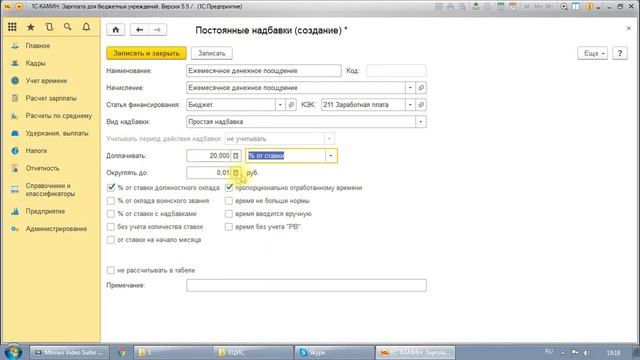Screen dimensions: 640x360
Task: Expand the Начисление dropdown arrow
Action: pos(410,88)
